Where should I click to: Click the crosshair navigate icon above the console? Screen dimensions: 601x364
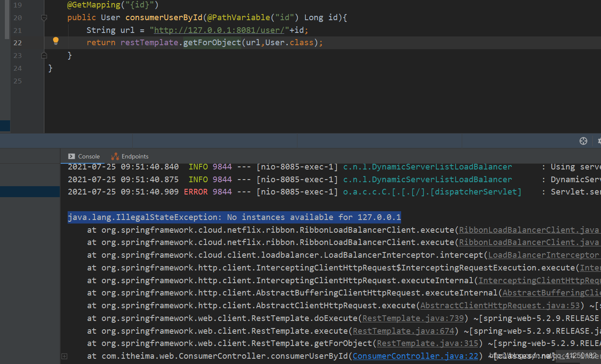(x=583, y=141)
